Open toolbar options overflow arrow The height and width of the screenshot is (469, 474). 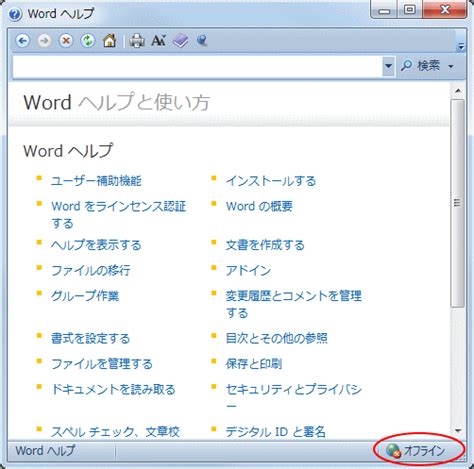(461, 47)
